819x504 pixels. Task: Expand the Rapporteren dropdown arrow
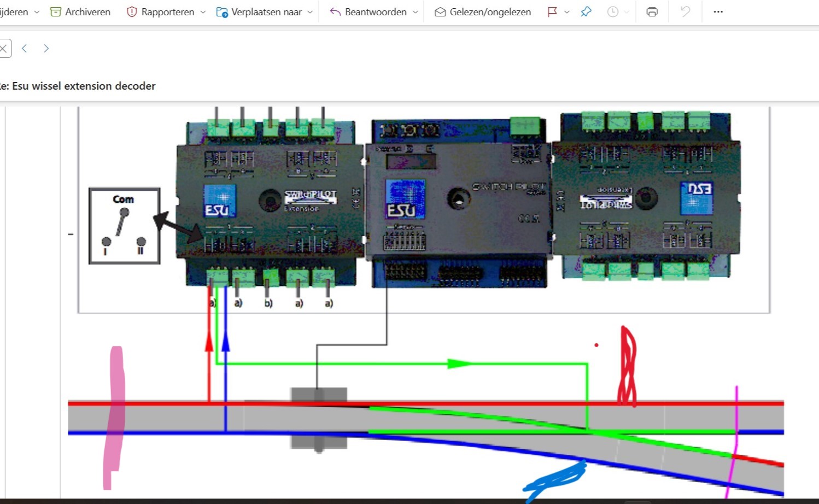tap(203, 11)
